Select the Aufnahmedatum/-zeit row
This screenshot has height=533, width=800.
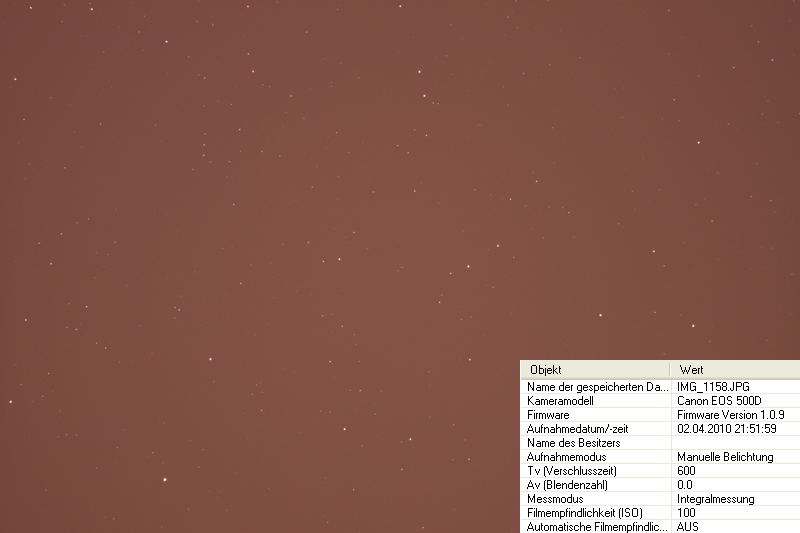point(576,428)
